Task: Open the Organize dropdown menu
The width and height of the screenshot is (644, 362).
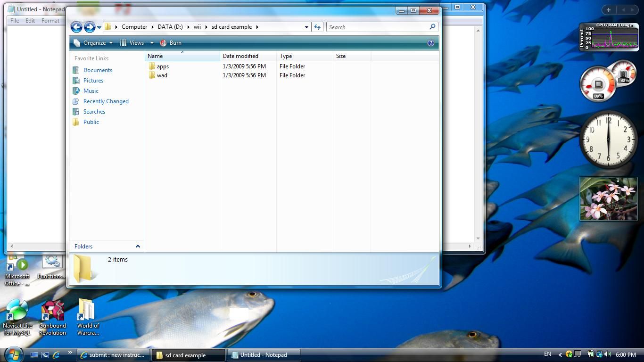Action: click(93, 42)
